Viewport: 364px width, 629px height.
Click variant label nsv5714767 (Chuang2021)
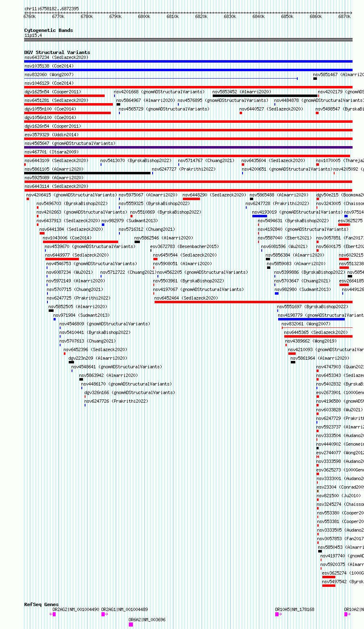[x=206, y=160]
